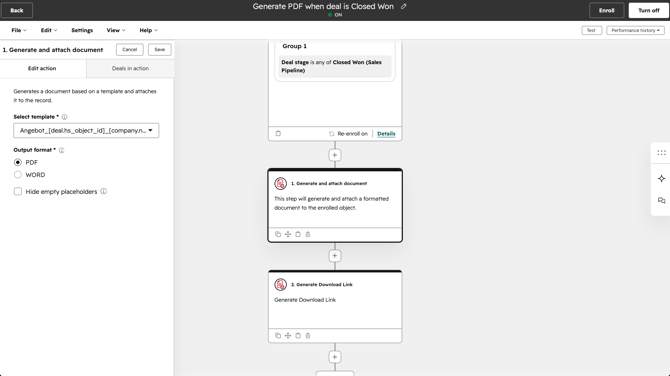Select the PDF output format
The image size is (670, 376).
[18, 162]
